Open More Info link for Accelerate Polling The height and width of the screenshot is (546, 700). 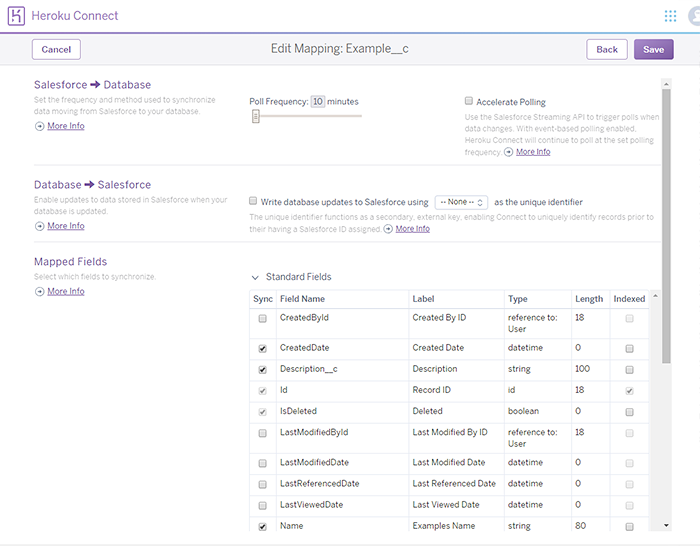click(x=533, y=152)
